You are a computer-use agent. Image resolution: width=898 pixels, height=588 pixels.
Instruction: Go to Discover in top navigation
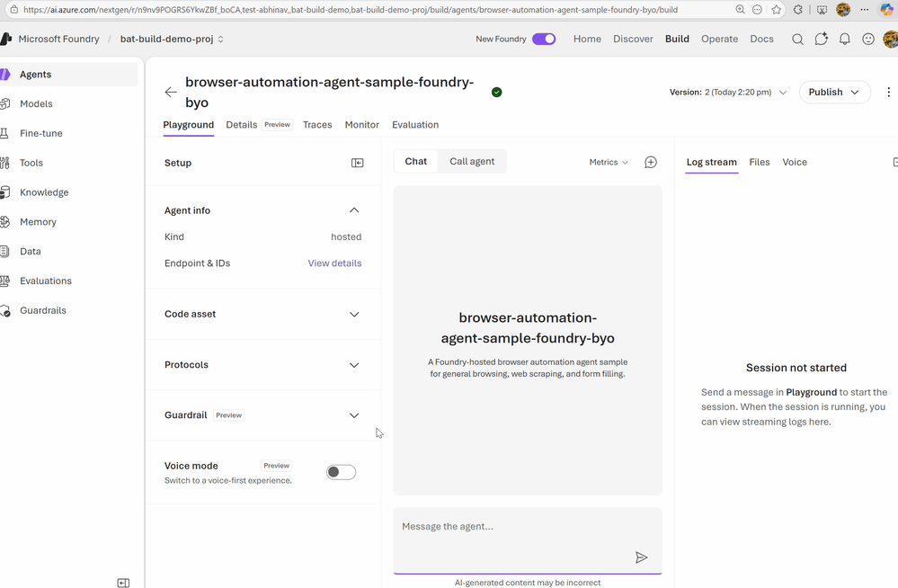click(x=633, y=39)
